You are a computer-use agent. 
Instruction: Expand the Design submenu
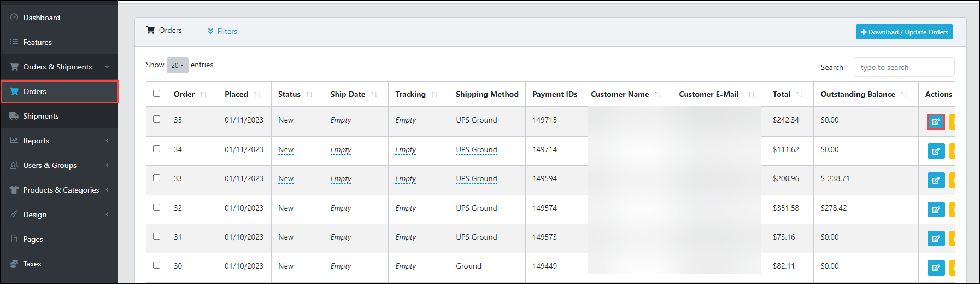[x=107, y=215]
